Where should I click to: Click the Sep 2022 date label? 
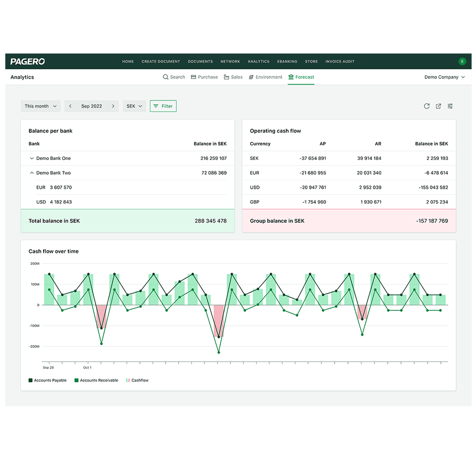[91, 106]
